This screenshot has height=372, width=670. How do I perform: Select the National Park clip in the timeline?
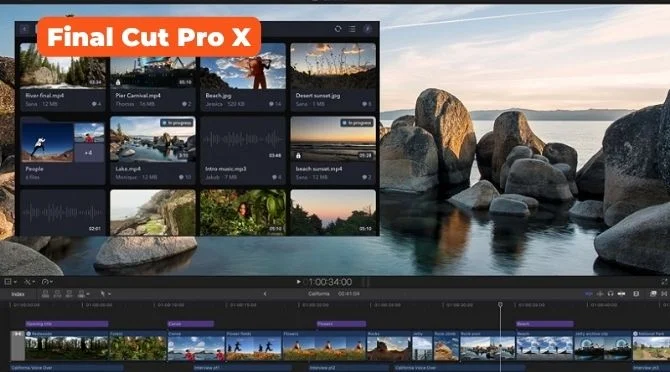click(651, 346)
